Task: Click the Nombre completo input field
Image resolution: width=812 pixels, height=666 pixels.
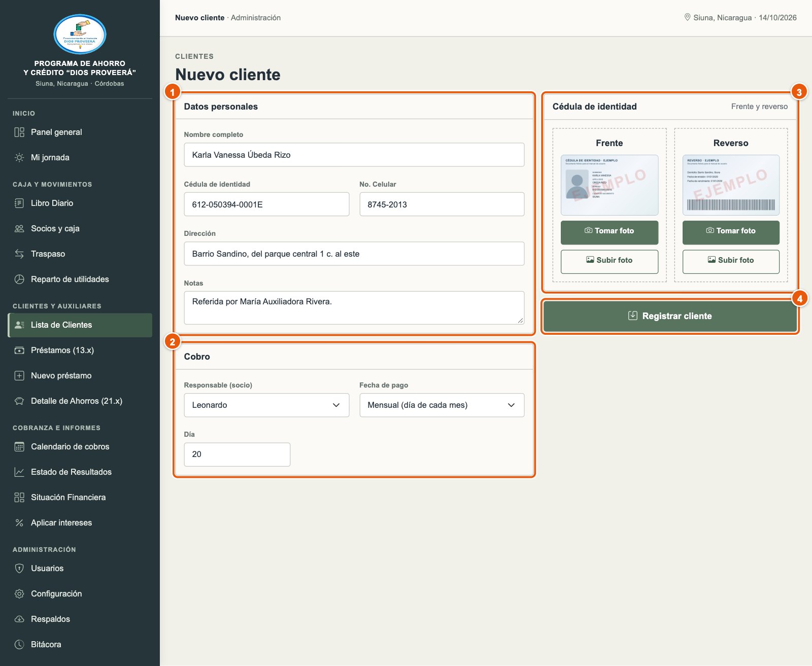Action: click(354, 155)
